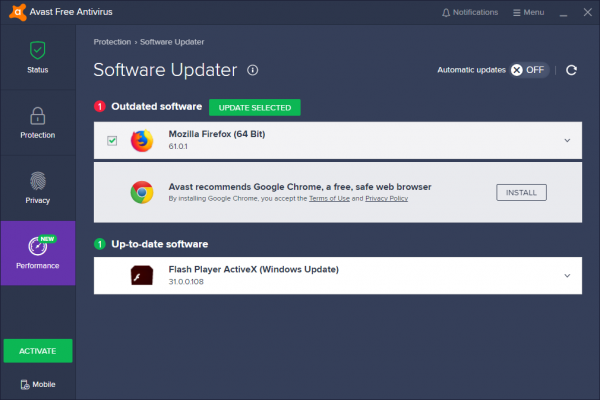Open the Protection lock icon

point(37,115)
